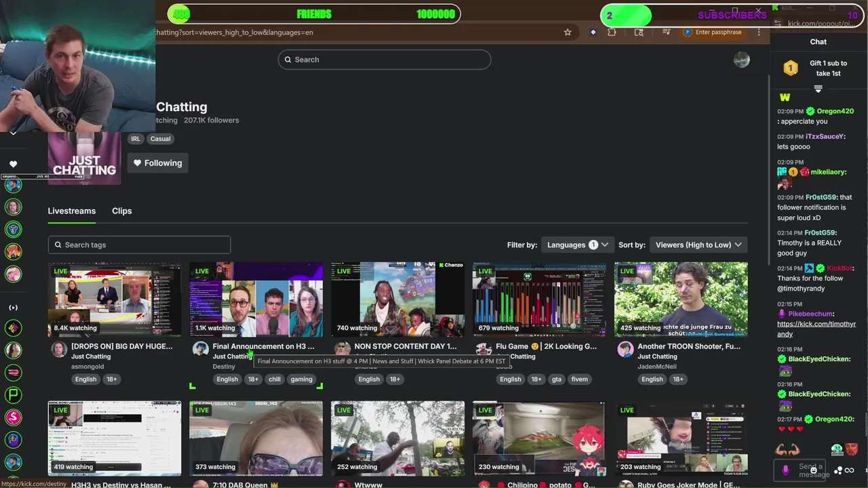868x488 pixels.
Task: Open the stream thumbnail with 419 watching
Action: pos(115,439)
